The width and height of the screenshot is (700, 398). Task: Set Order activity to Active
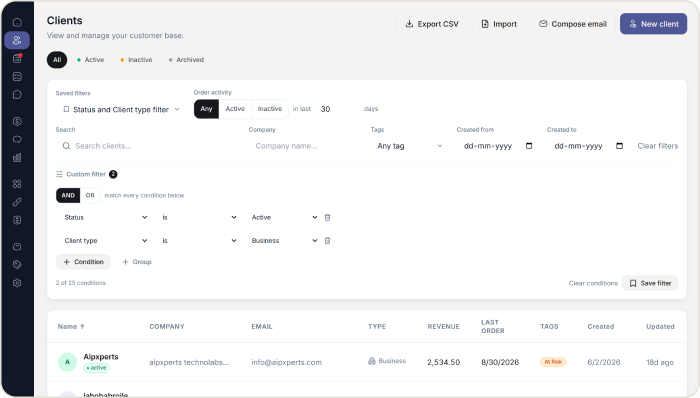[235, 109]
